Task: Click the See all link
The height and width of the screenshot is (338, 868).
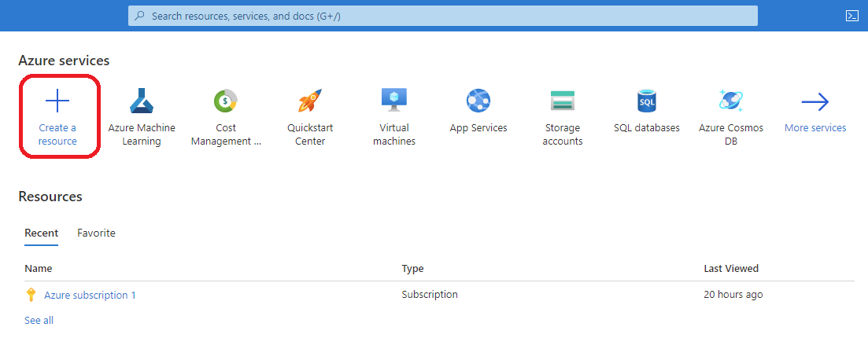Action: pyautogui.click(x=39, y=320)
